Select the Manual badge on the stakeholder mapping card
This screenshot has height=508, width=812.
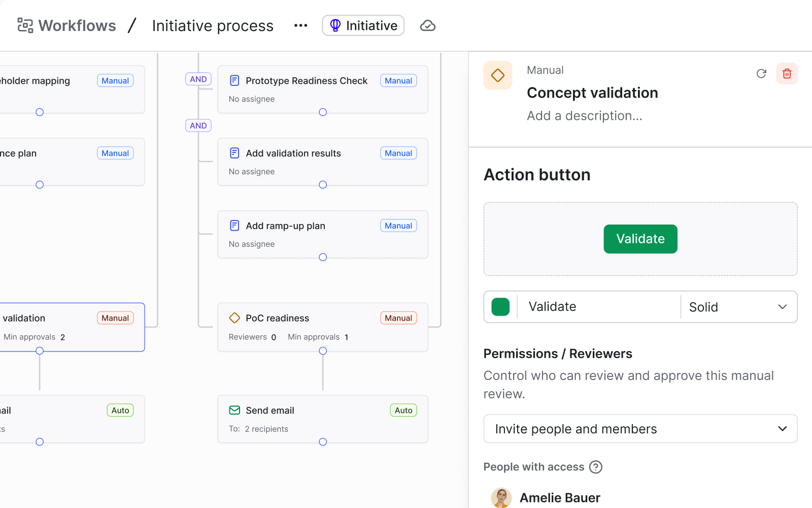(x=115, y=80)
